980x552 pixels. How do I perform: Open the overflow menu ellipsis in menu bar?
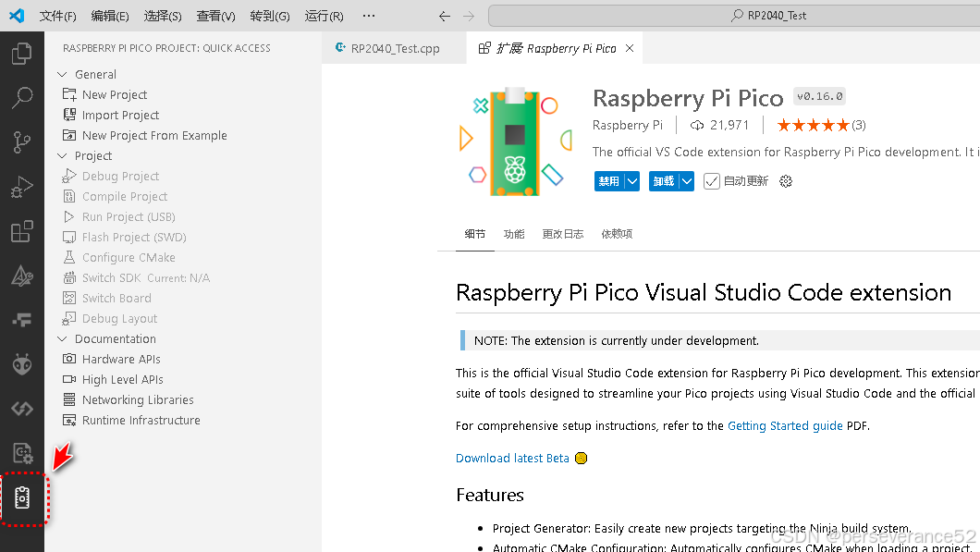pyautogui.click(x=369, y=16)
